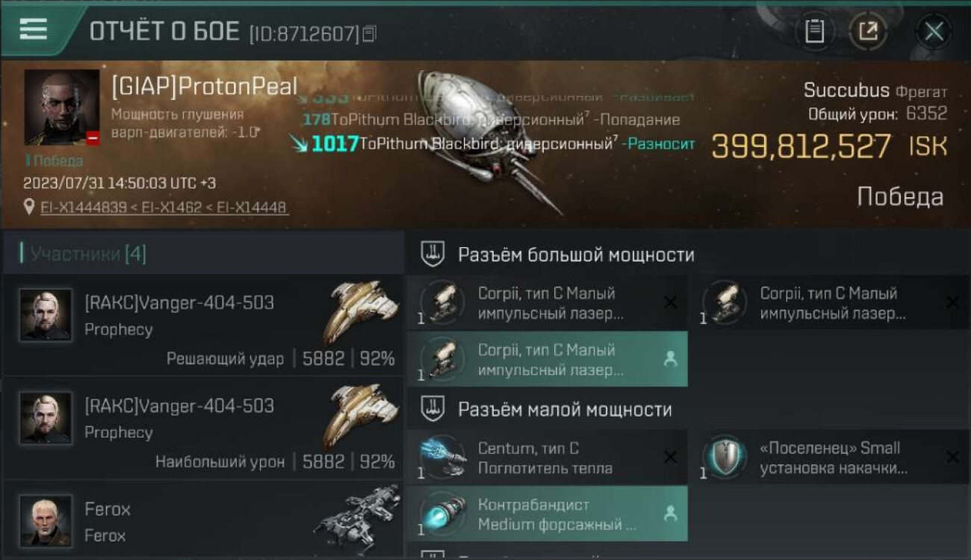The image size is (971, 560).
Task: Click the Succubus ship image
Action: 484,138
